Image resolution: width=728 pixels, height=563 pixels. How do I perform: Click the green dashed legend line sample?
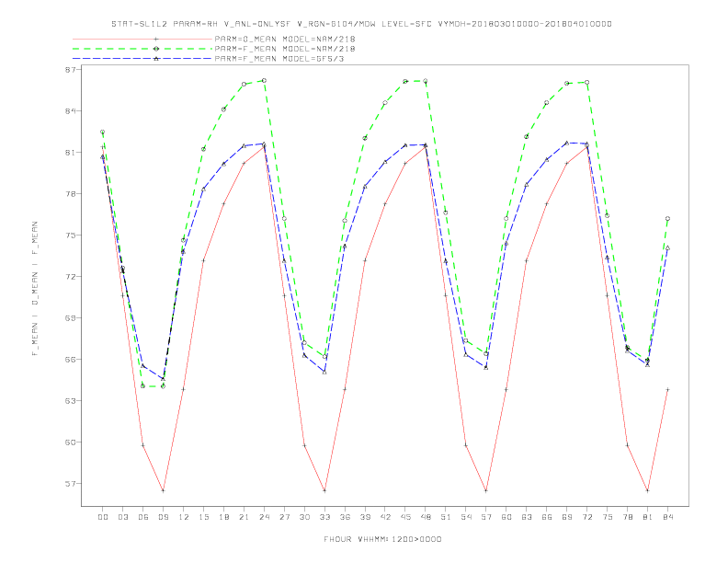(142, 49)
